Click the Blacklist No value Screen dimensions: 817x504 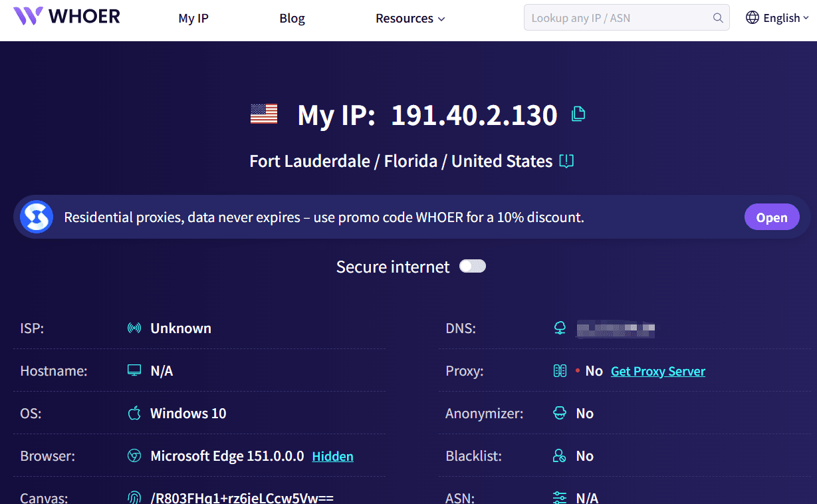tap(585, 455)
